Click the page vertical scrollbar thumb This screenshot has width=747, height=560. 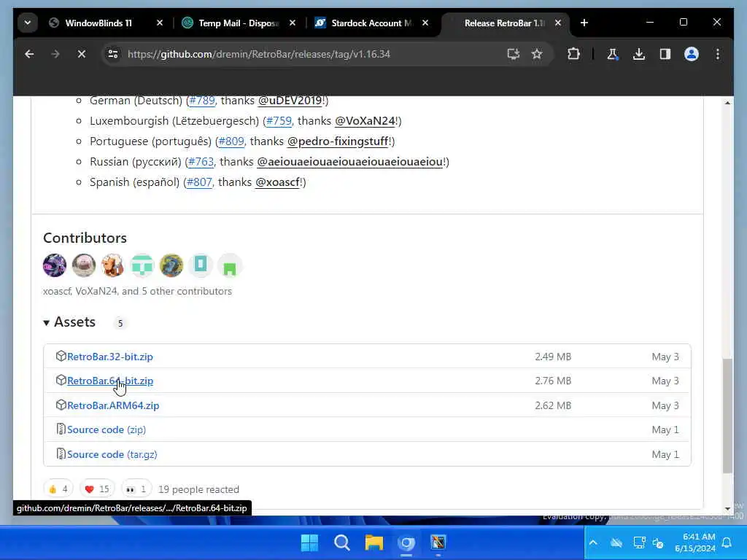point(727,416)
